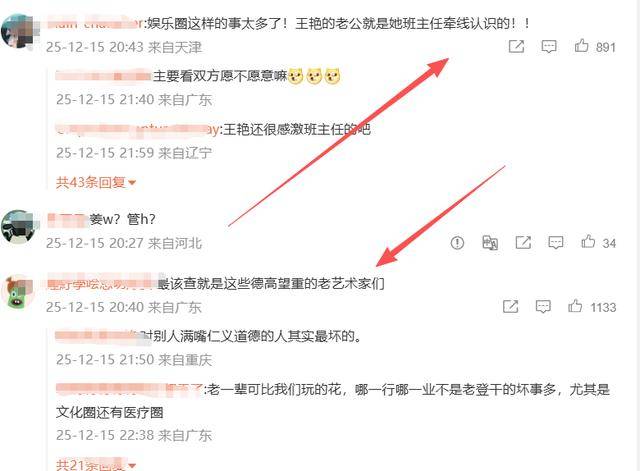This screenshot has width=640, height=471.
Task: Open the green cartoon avatar profile
Action: [18, 291]
